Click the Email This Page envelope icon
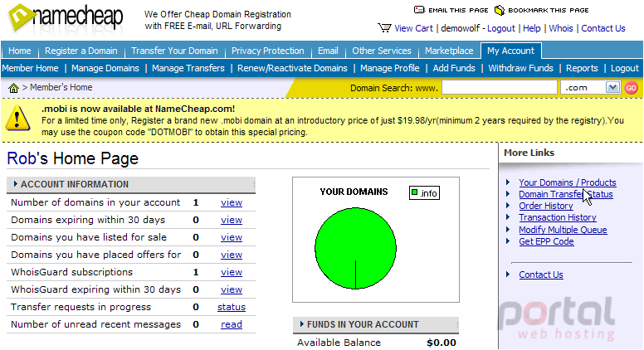The image size is (644, 350). click(419, 10)
